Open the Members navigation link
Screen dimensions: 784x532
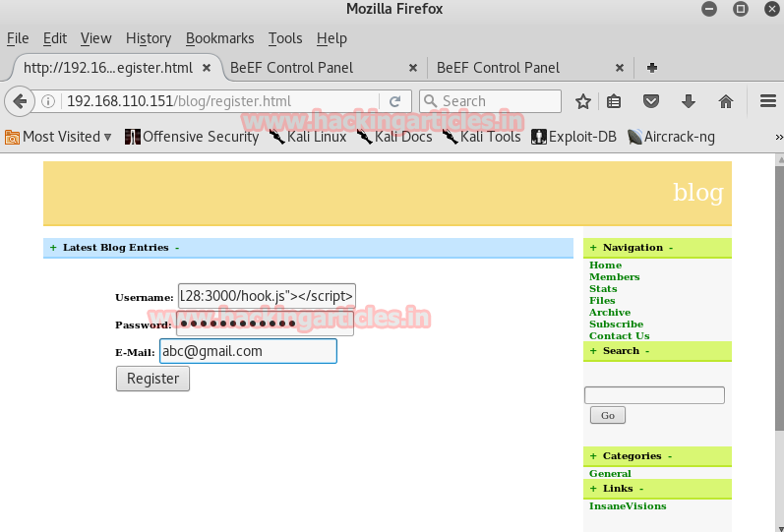614,277
